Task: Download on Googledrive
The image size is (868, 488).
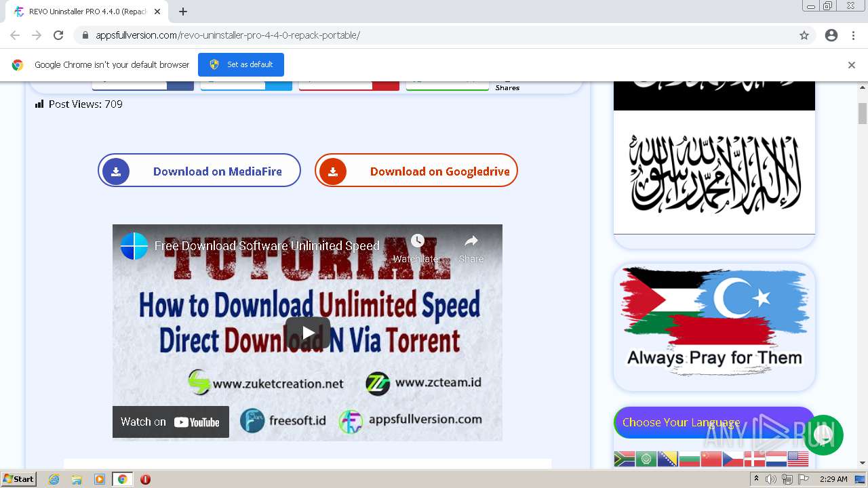Action: [416, 170]
